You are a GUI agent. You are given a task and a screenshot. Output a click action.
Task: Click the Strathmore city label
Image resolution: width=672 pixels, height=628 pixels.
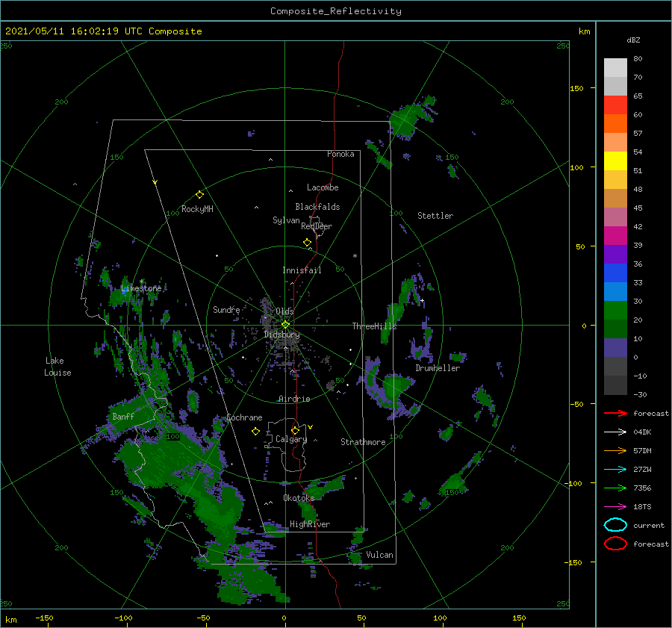pos(363,442)
